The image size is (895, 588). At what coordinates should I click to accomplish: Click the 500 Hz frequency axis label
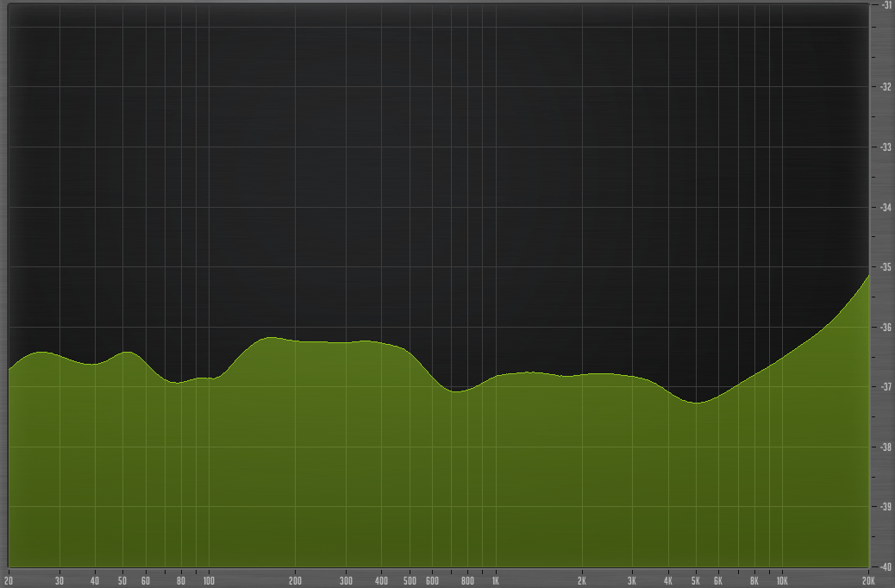click(x=410, y=580)
